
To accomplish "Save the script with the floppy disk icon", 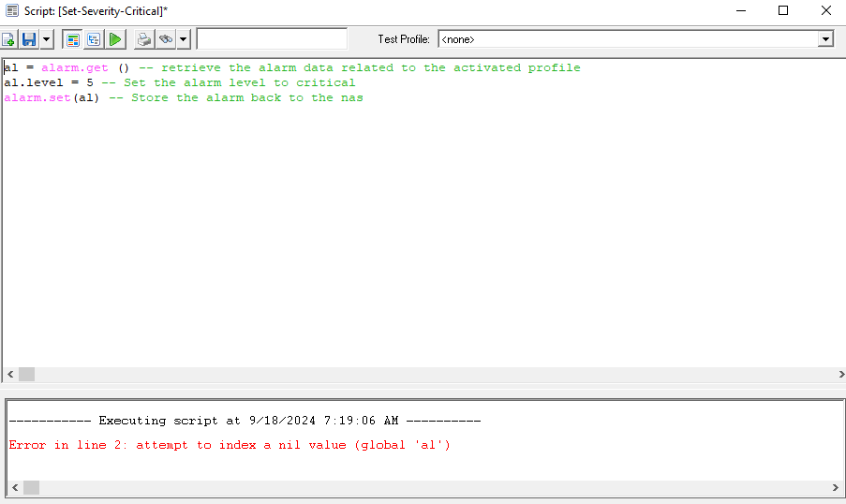I will [x=29, y=39].
